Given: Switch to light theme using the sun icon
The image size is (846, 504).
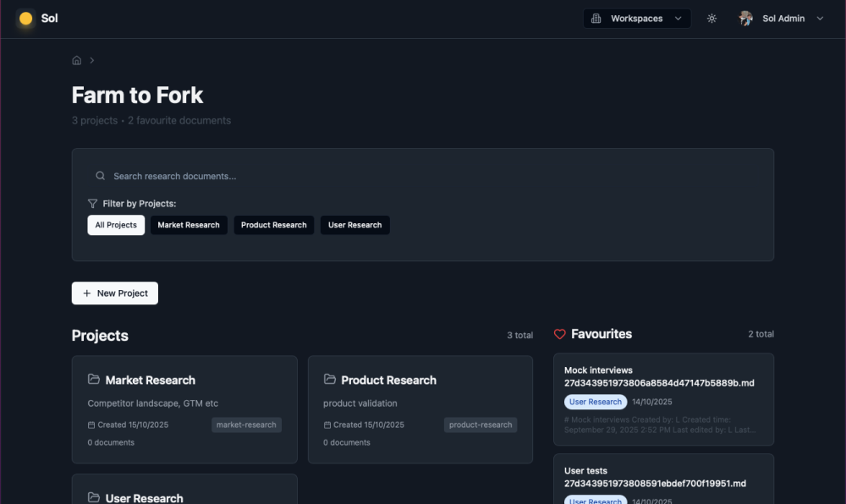Looking at the screenshot, I should tap(711, 18).
